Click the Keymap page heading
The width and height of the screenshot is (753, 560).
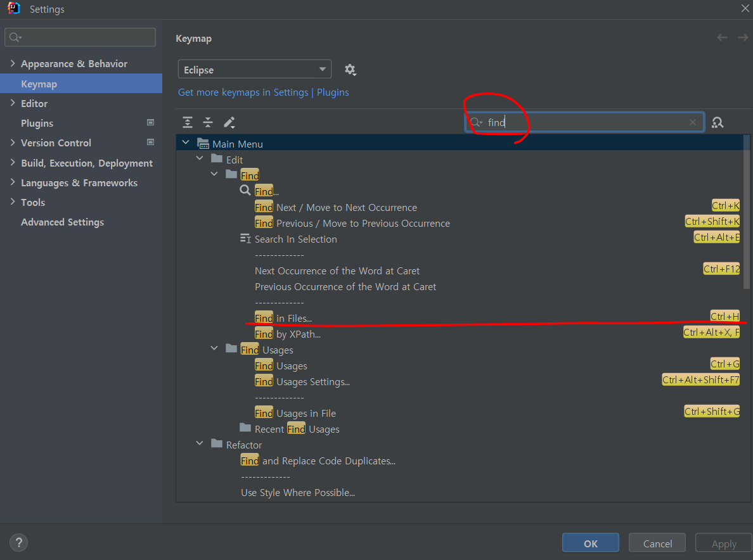pyautogui.click(x=193, y=39)
